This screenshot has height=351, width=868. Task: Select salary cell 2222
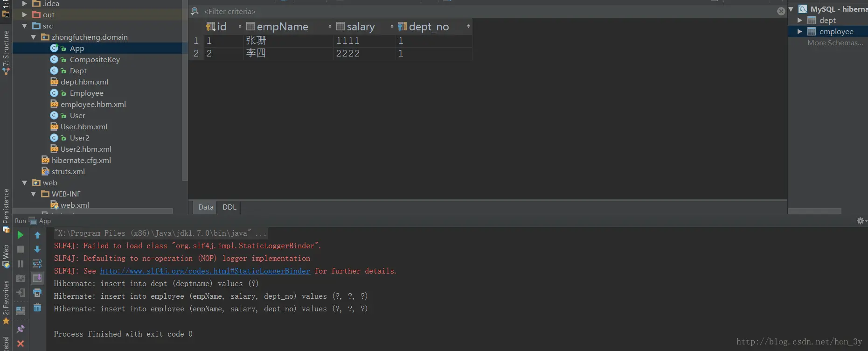pos(365,53)
